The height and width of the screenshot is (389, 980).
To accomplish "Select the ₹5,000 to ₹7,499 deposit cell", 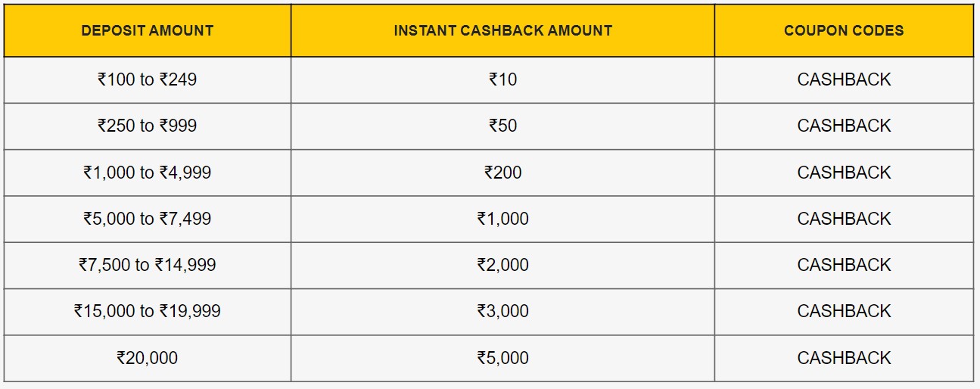I will click(148, 219).
